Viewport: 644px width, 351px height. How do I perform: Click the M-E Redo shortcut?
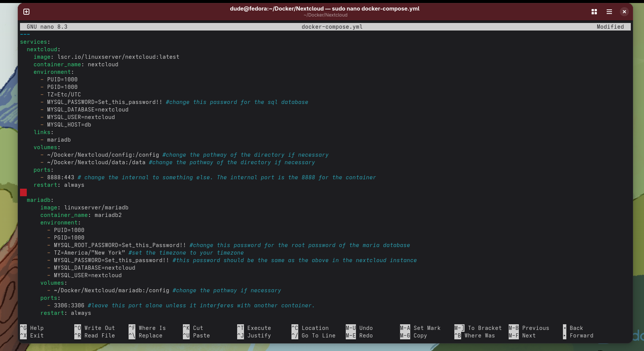click(359, 336)
